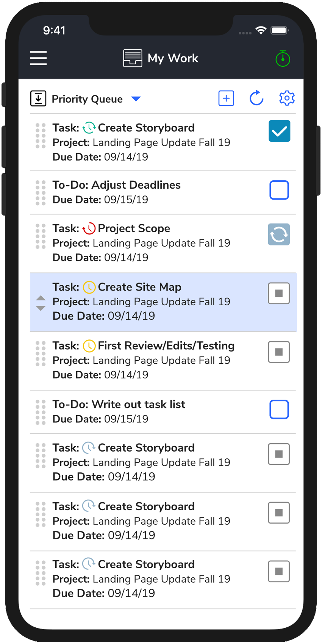The width and height of the screenshot is (322, 644).
Task: Check the Write out task list checkbox
Action: [x=279, y=410]
